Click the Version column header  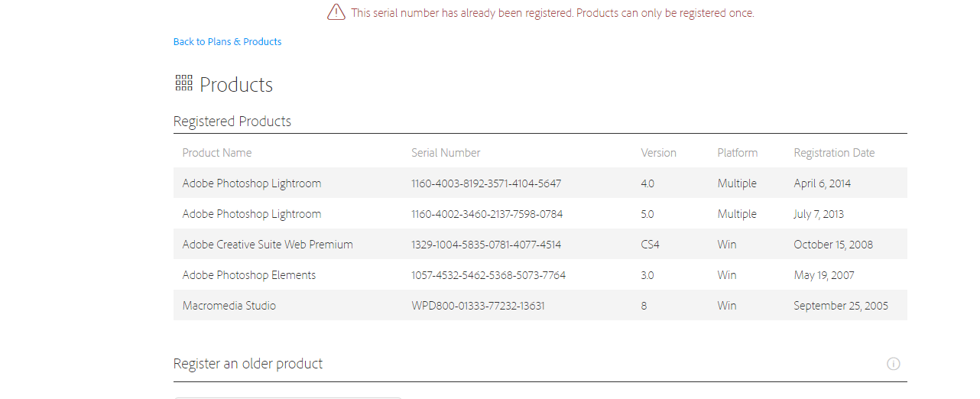658,153
